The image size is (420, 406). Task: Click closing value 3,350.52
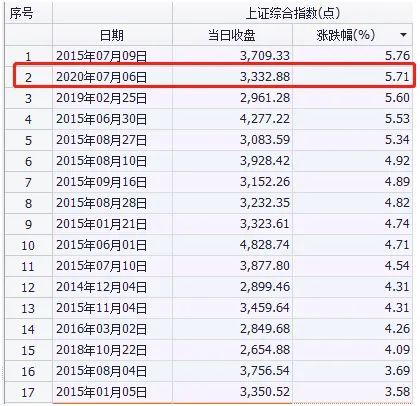[x=265, y=392]
